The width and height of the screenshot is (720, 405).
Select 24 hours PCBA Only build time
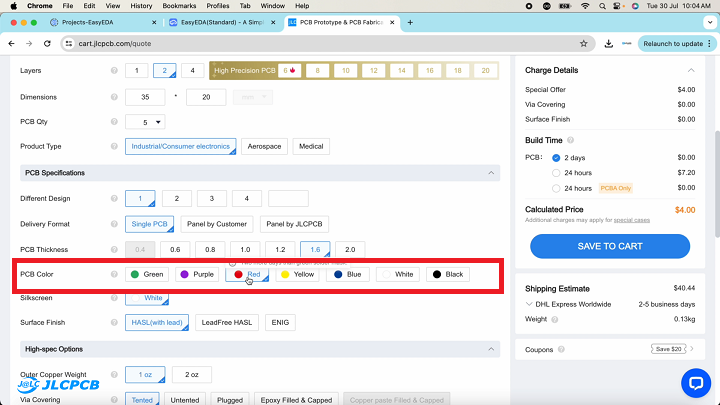pos(556,188)
